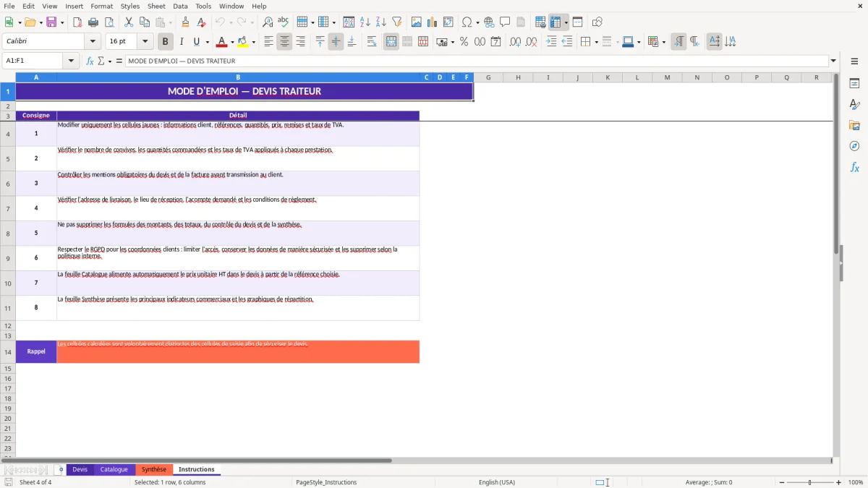868x488 pixels.
Task: Toggle Center Horizontally alignment
Action: click(284, 42)
